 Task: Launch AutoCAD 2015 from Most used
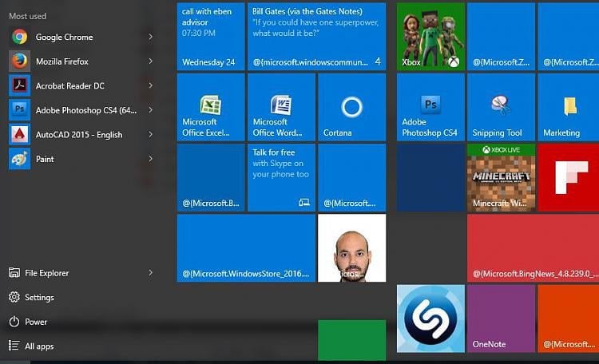click(78, 135)
